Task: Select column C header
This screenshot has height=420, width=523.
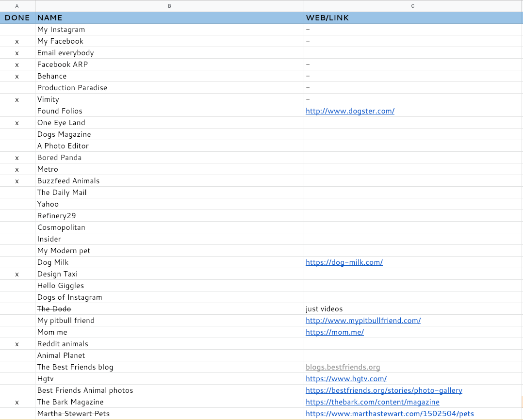Action: pos(413,6)
